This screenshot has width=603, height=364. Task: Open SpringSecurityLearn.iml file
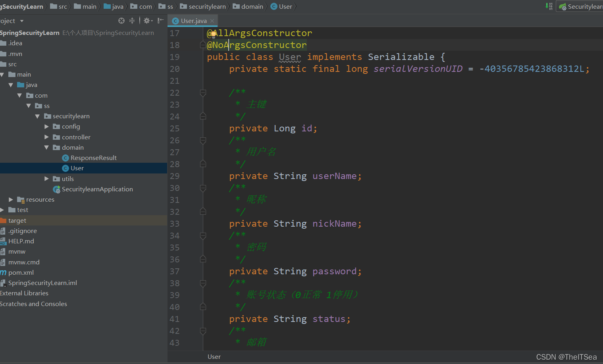39,283
